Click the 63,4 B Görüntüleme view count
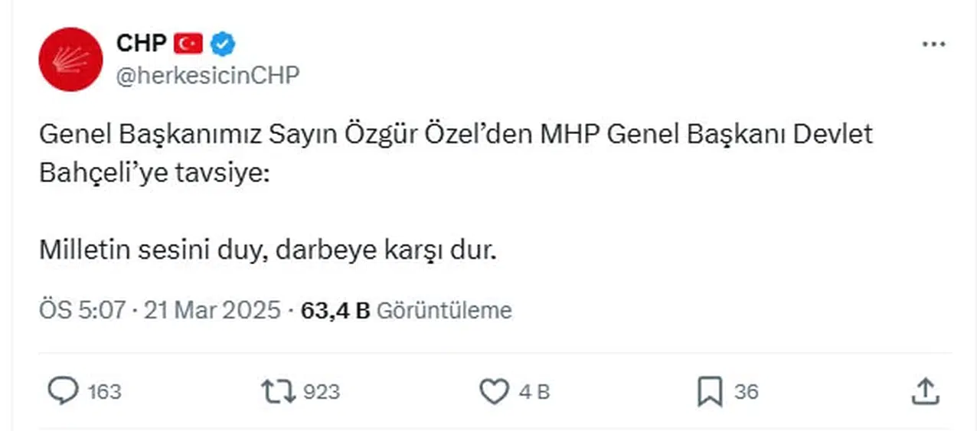This screenshot has height=431, width=980. tap(407, 310)
